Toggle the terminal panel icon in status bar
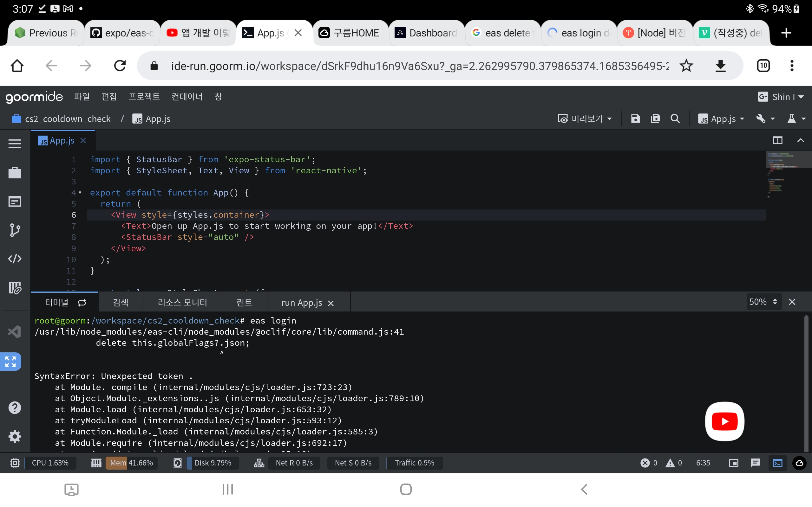 pyautogui.click(x=777, y=463)
